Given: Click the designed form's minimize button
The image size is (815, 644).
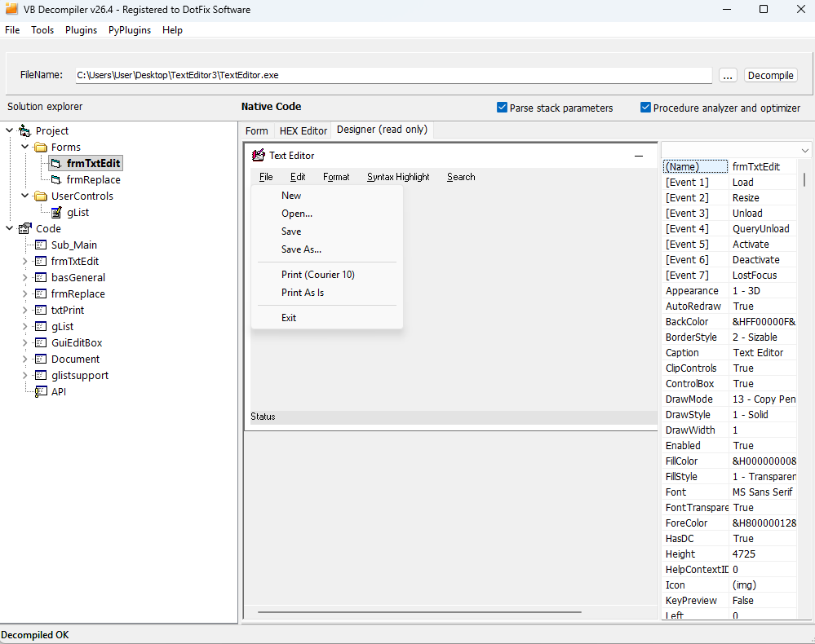Looking at the screenshot, I should 639,156.
